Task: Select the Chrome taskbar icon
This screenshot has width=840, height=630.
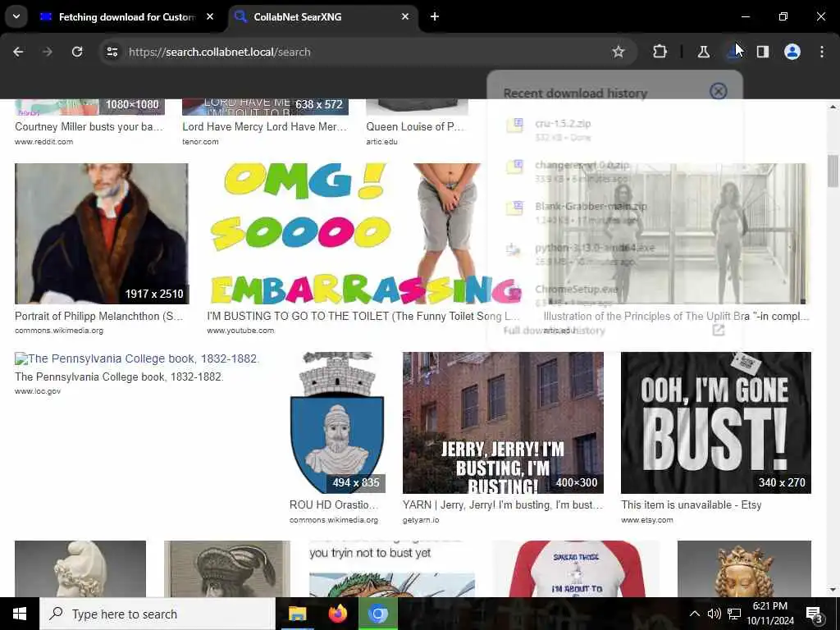Action: tap(377, 614)
